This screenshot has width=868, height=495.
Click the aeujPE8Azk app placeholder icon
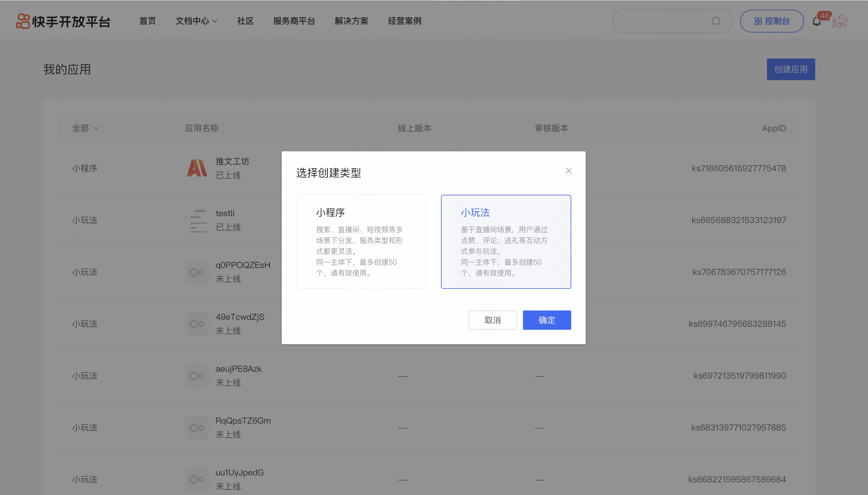click(197, 376)
